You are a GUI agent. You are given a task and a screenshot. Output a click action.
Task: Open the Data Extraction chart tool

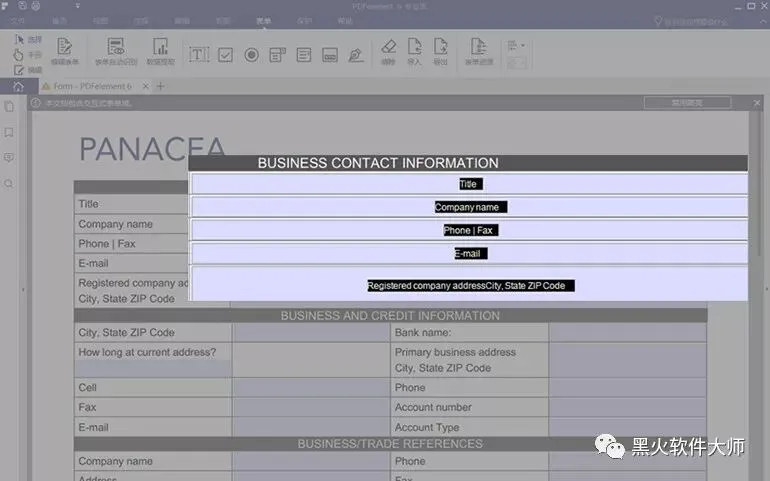(x=161, y=52)
